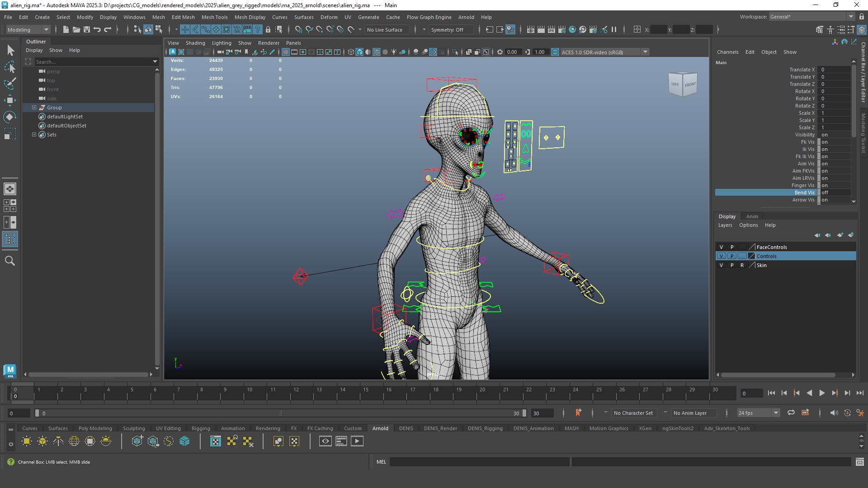Click the Outliner search field

(x=93, y=61)
